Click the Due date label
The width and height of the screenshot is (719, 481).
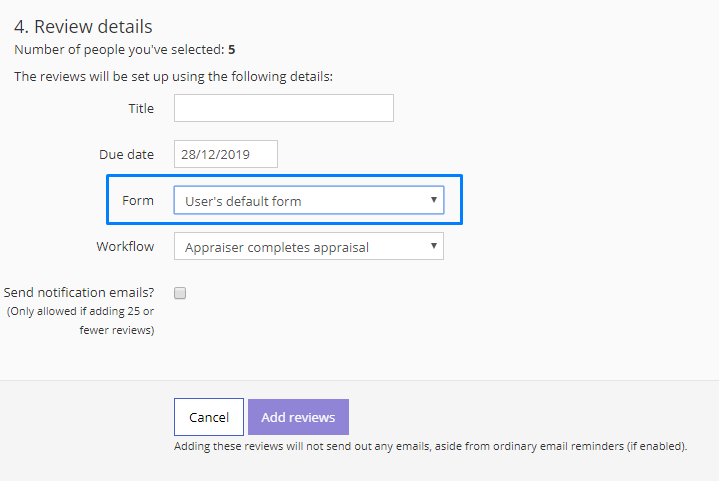[126, 155]
